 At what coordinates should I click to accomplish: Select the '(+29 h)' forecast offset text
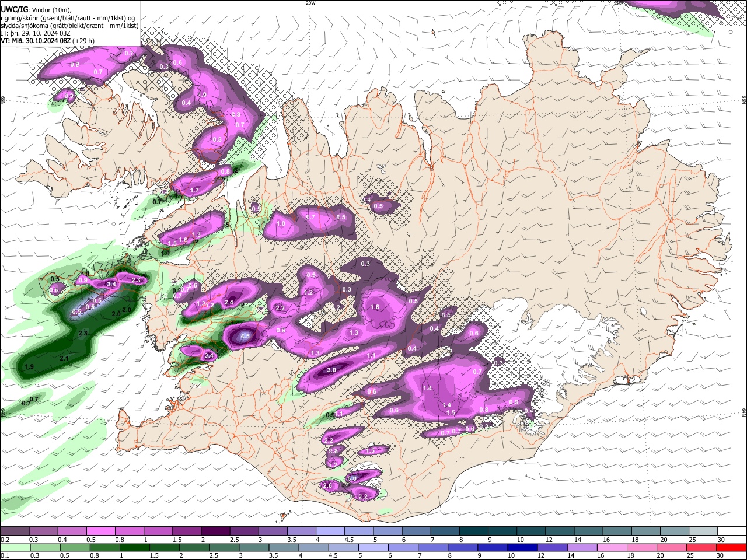tap(83, 41)
